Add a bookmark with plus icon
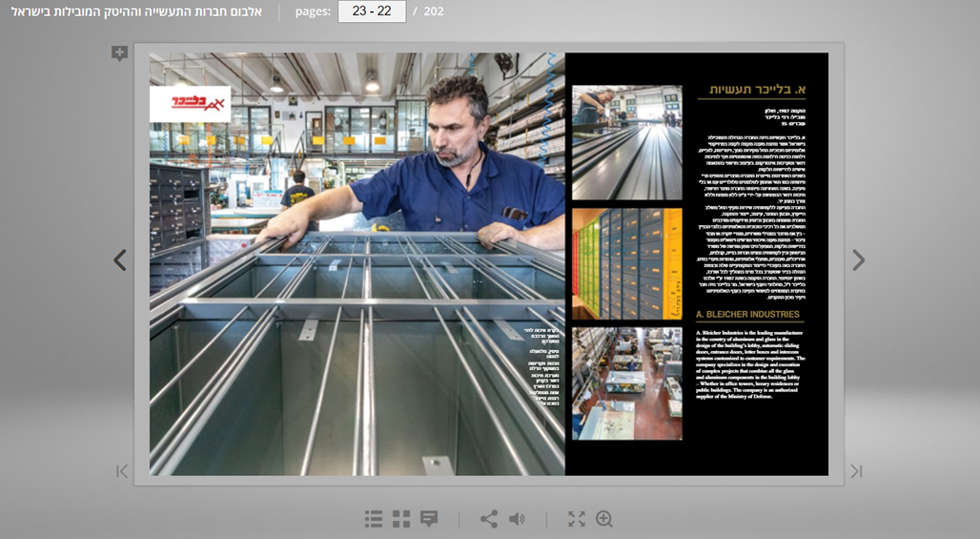 (x=119, y=53)
